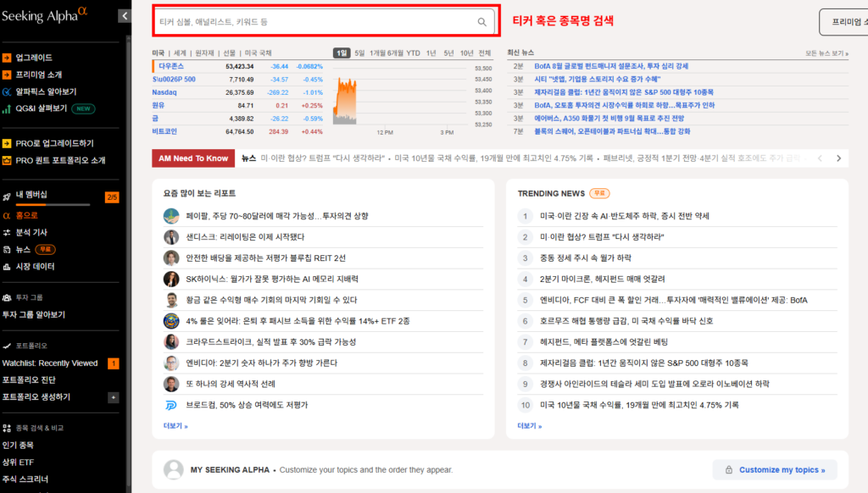Viewport: 868px width, 493px height.
Task: Switch to the 세계 market tab
Action: click(x=180, y=53)
